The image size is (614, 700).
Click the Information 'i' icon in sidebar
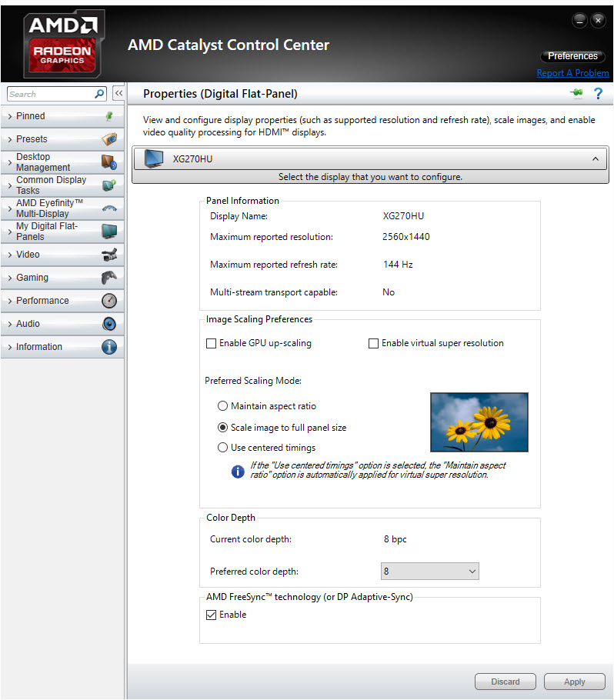(109, 347)
